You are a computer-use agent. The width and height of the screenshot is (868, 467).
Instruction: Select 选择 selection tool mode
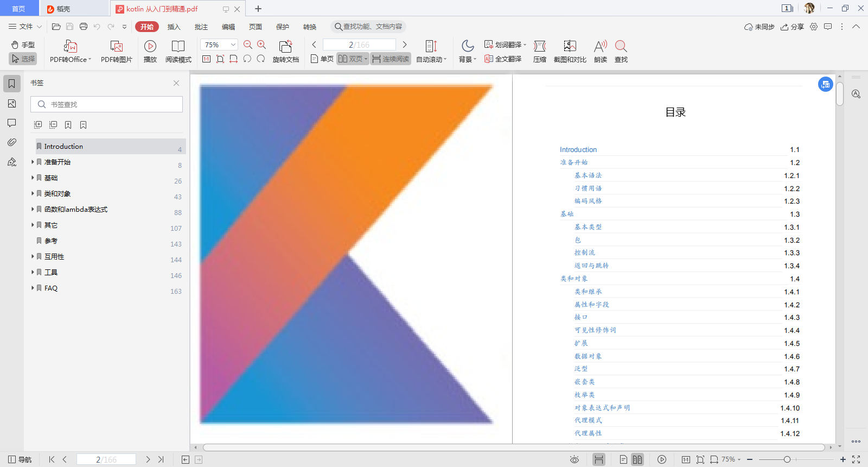[x=23, y=59]
